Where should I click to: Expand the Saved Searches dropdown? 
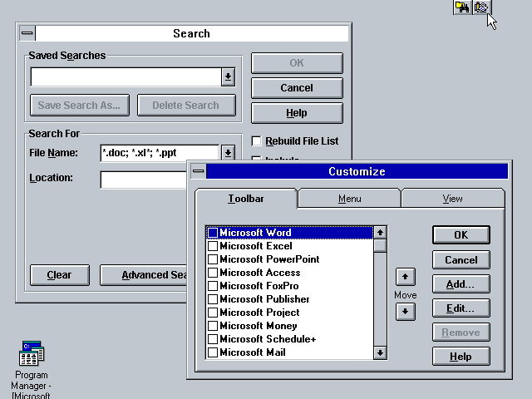pyautogui.click(x=228, y=76)
